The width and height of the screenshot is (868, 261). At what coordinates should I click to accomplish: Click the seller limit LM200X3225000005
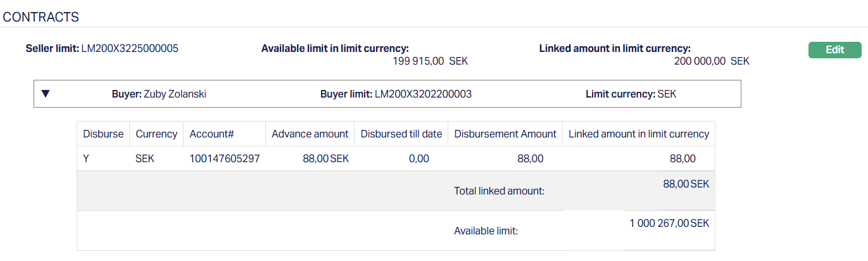130,48
